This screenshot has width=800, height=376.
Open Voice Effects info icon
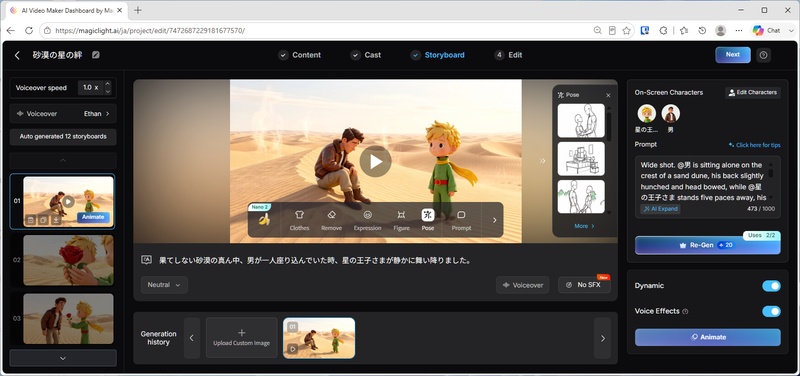[685, 311]
